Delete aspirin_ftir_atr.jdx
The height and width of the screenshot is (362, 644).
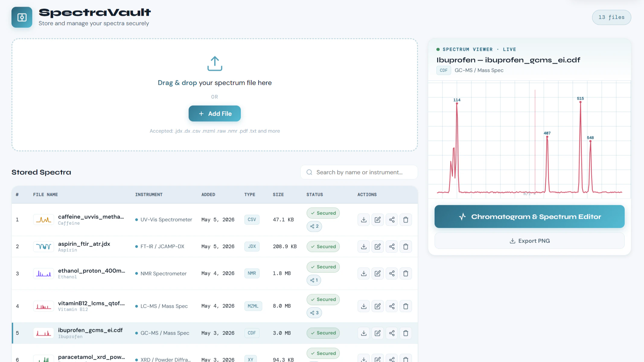(x=406, y=246)
